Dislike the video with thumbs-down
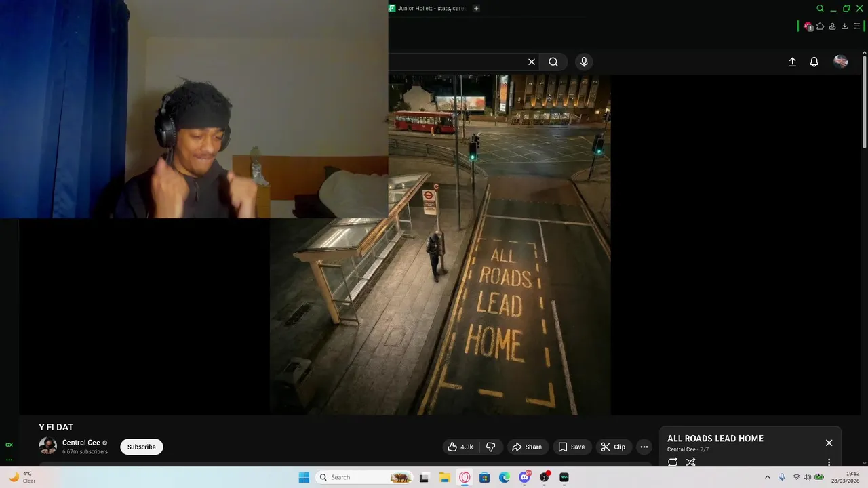The height and width of the screenshot is (488, 868). pos(490,447)
